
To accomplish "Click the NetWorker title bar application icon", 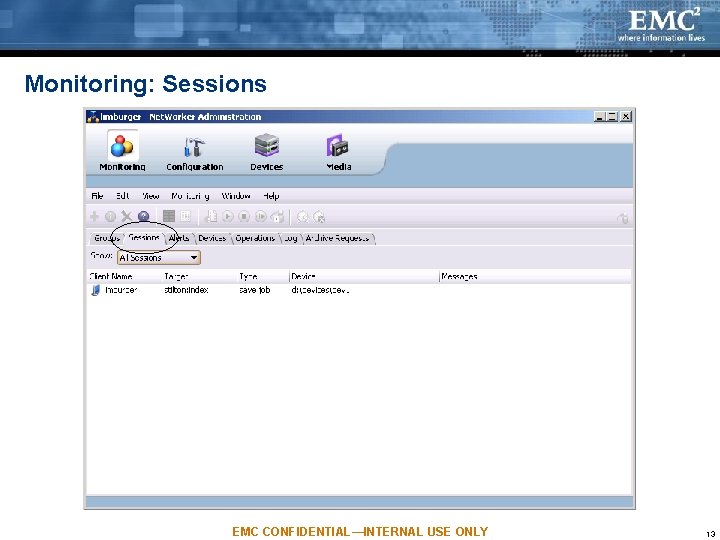I will tap(93, 117).
